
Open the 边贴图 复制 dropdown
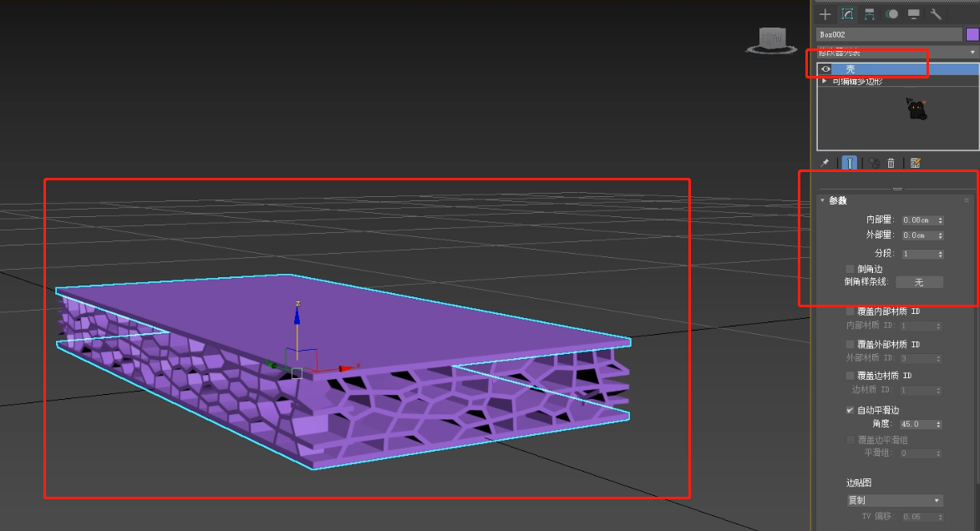(895, 500)
